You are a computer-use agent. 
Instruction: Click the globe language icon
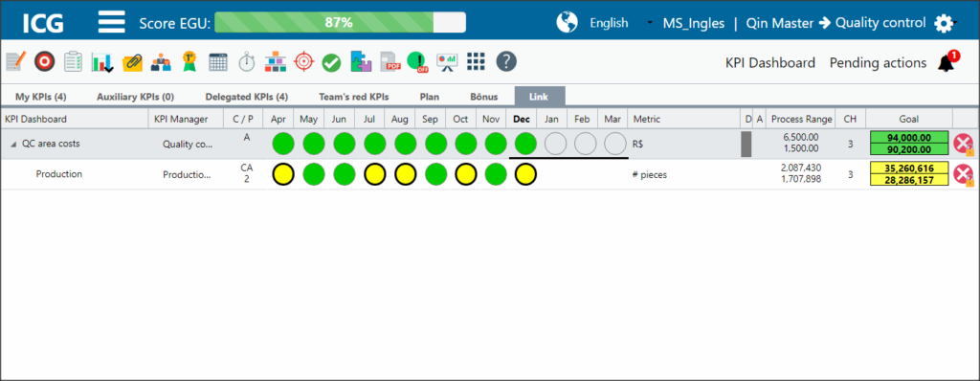tap(567, 23)
